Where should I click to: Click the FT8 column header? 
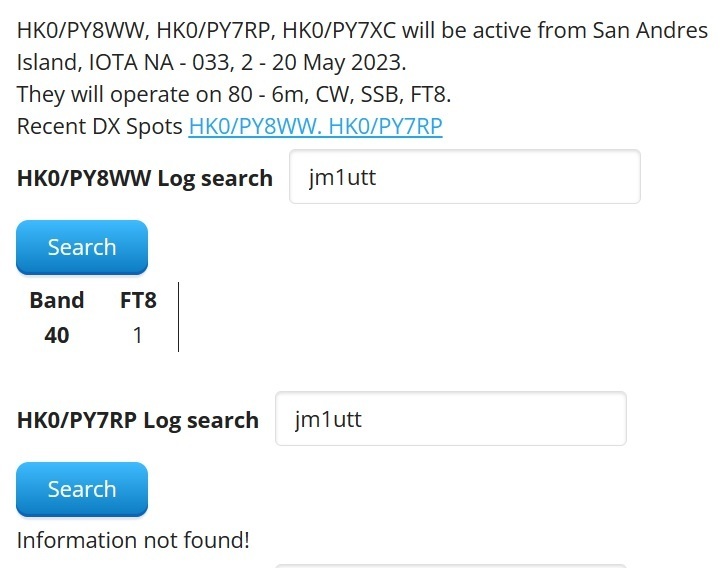coord(138,300)
